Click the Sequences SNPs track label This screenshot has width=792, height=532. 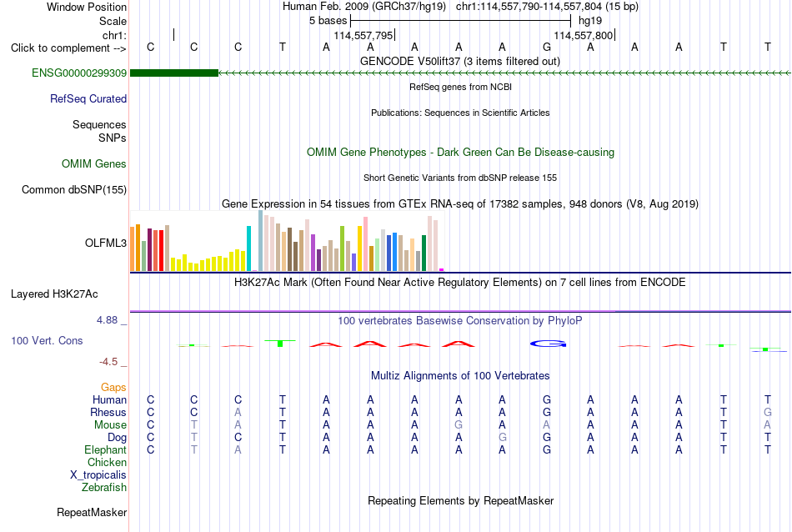99,132
